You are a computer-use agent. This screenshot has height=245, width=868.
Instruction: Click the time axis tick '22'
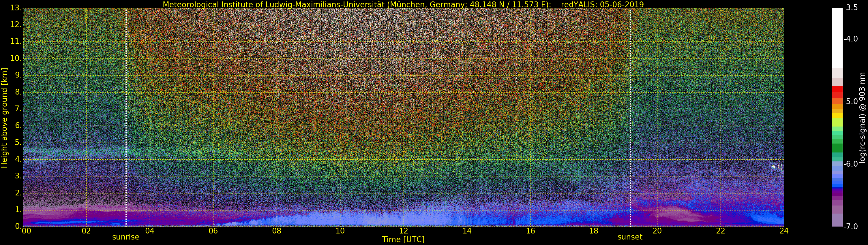coord(721,231)
